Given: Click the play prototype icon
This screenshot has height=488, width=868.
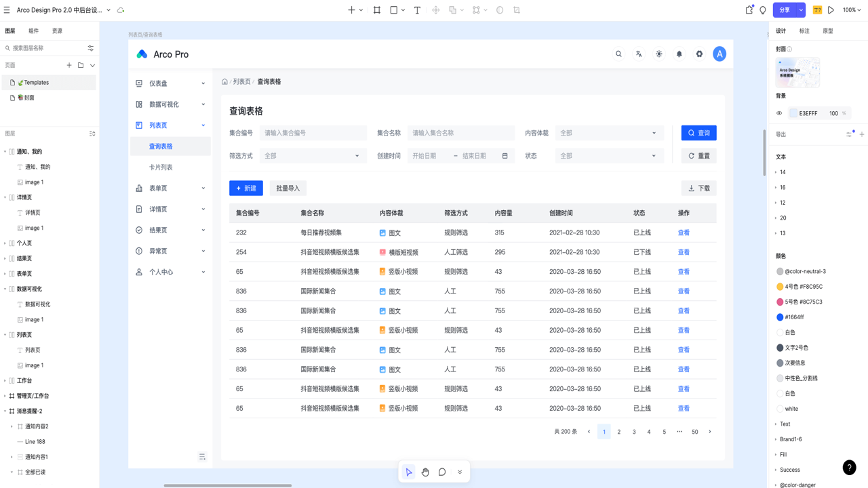Looking at the screenshot, I should point(831,10).
